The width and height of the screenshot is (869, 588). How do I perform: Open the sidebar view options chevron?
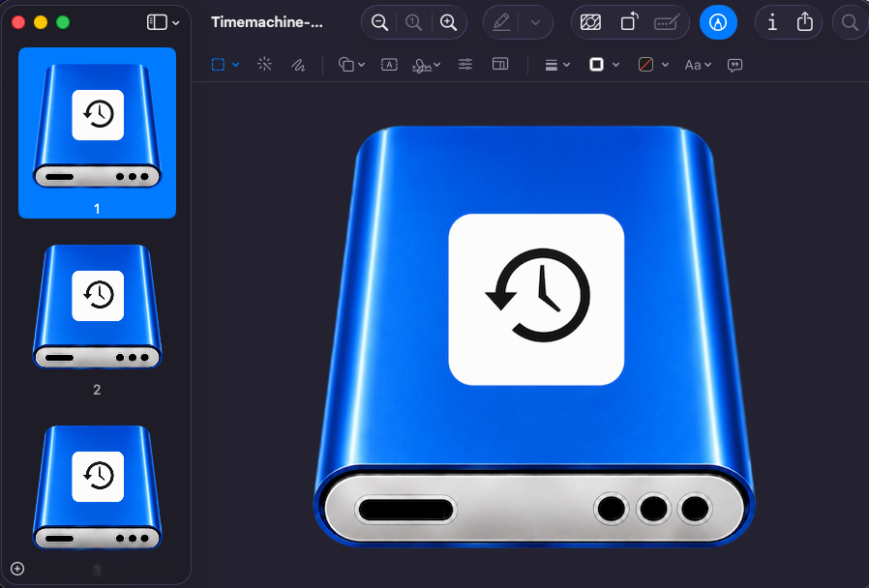coord(176,23)
